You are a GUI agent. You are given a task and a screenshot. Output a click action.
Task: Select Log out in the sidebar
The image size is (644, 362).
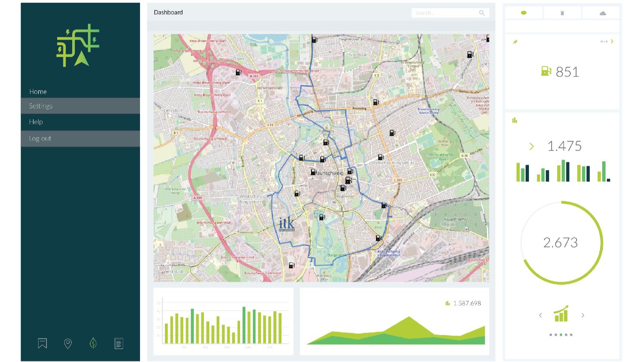pos(40,138)
